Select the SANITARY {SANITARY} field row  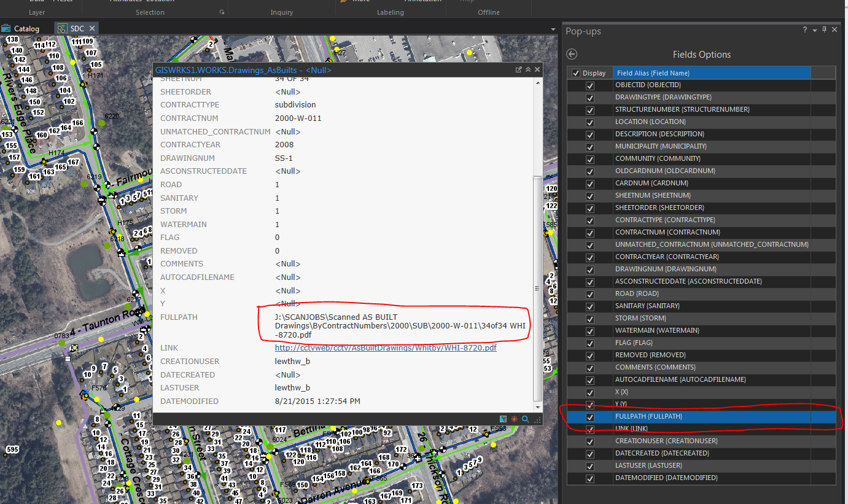point(701,306)
